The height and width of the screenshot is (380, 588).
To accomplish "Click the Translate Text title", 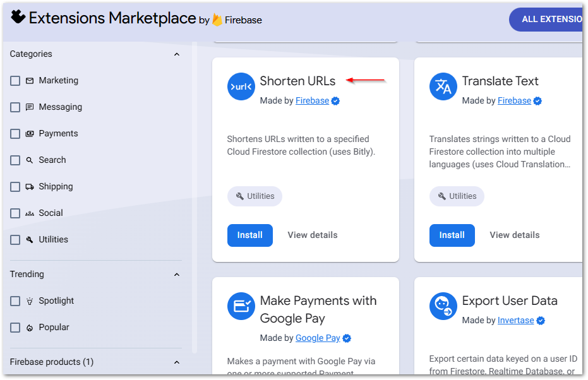I will (500, 81).
